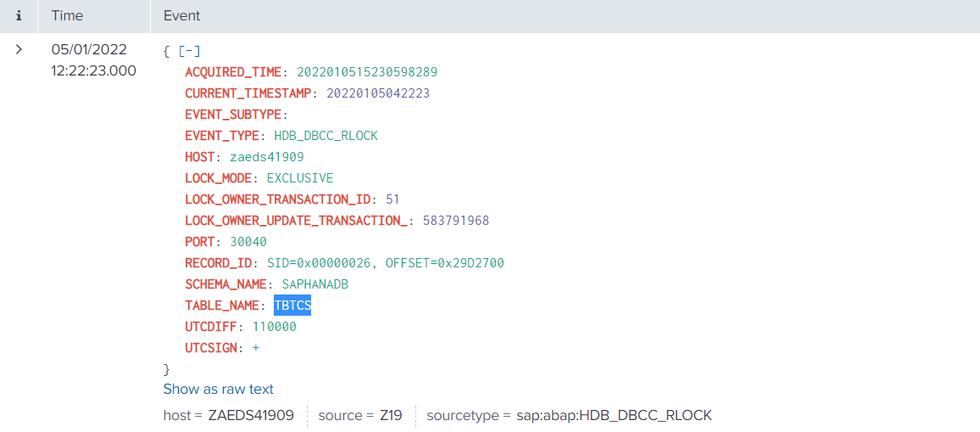
Task: Click the host field ZAEDS41909 below the event
Action: [x=251, y=415]
